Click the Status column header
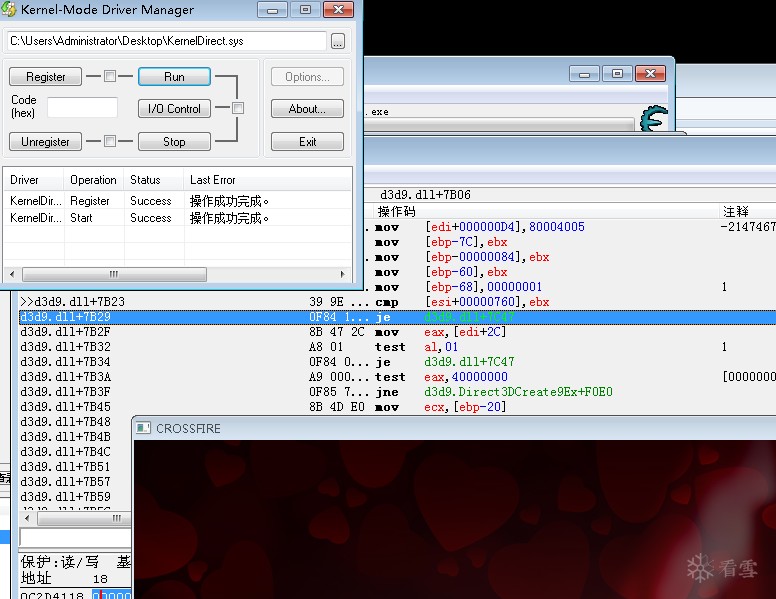This screenshot has width=776, height=599. tap(153, 180)
